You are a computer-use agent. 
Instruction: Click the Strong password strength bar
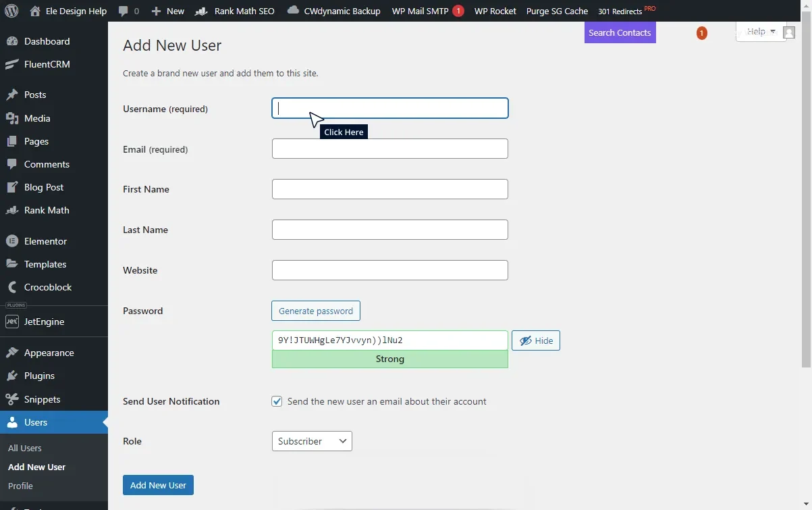389,359
